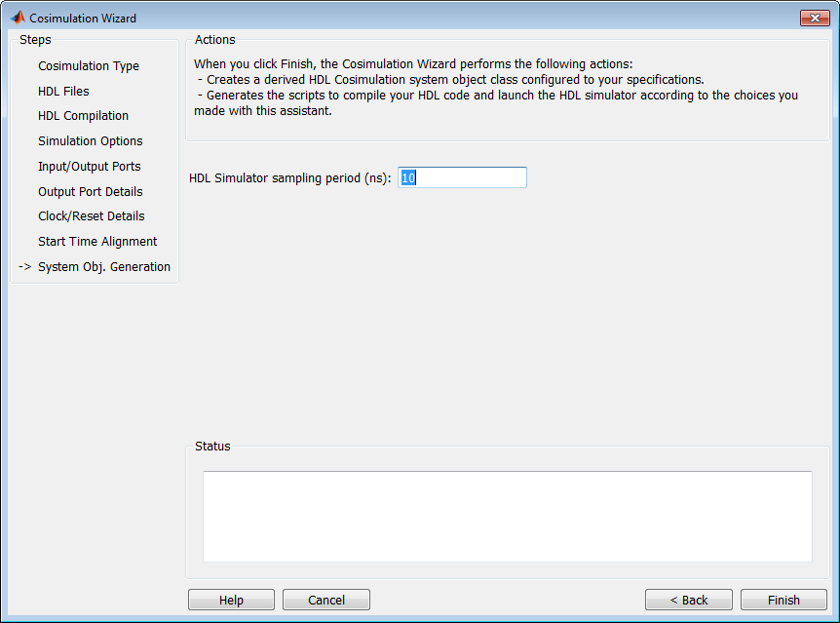Image resolution: width=840 pixels, height=623 pixels.
Task: Select the Output Port Details step
Action: tap(90, 191)
